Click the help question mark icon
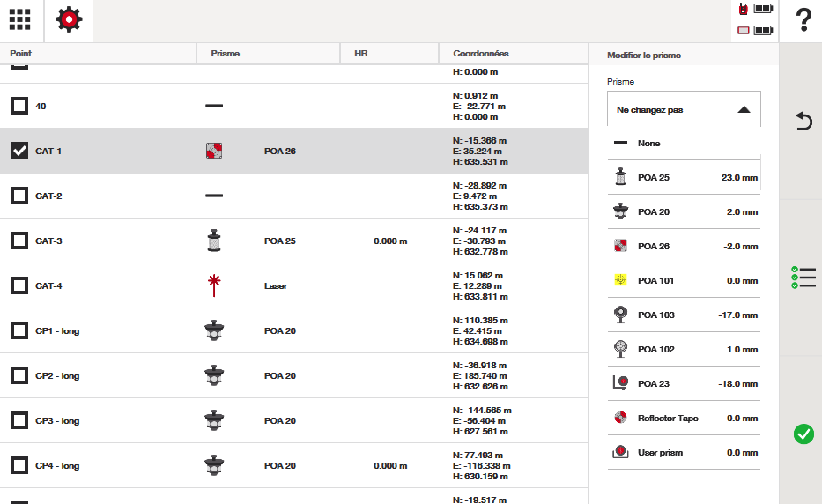 [x=802, y=20]
